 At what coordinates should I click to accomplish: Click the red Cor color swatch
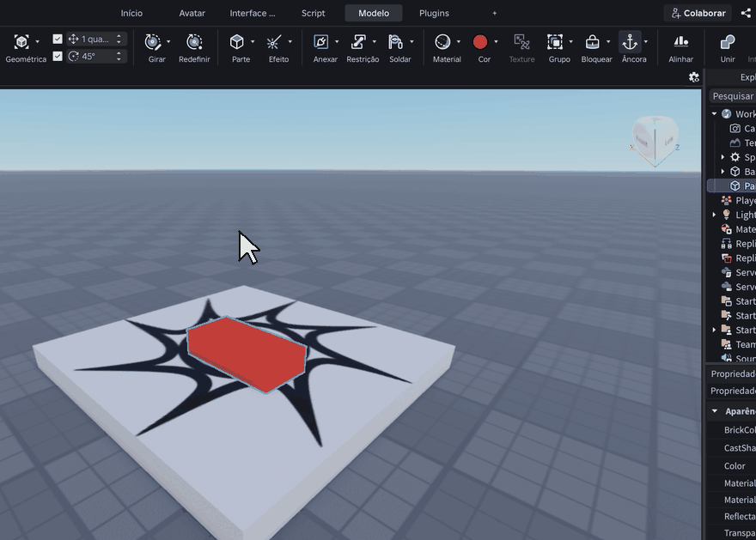pos(480,42)
